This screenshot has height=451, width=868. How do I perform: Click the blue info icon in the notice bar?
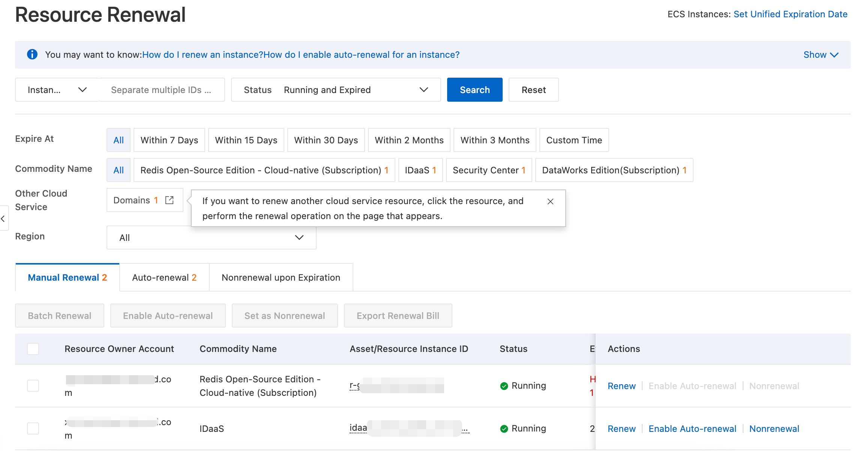[32, 54]
